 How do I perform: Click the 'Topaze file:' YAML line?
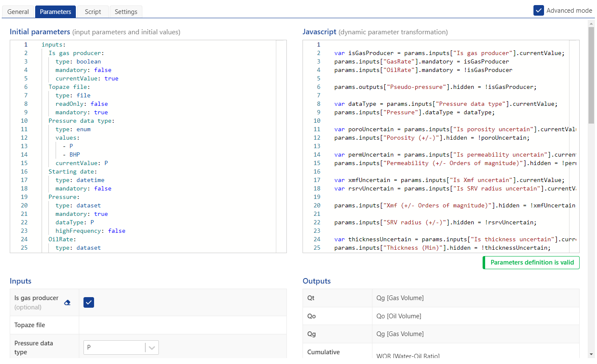coord(69,87)
